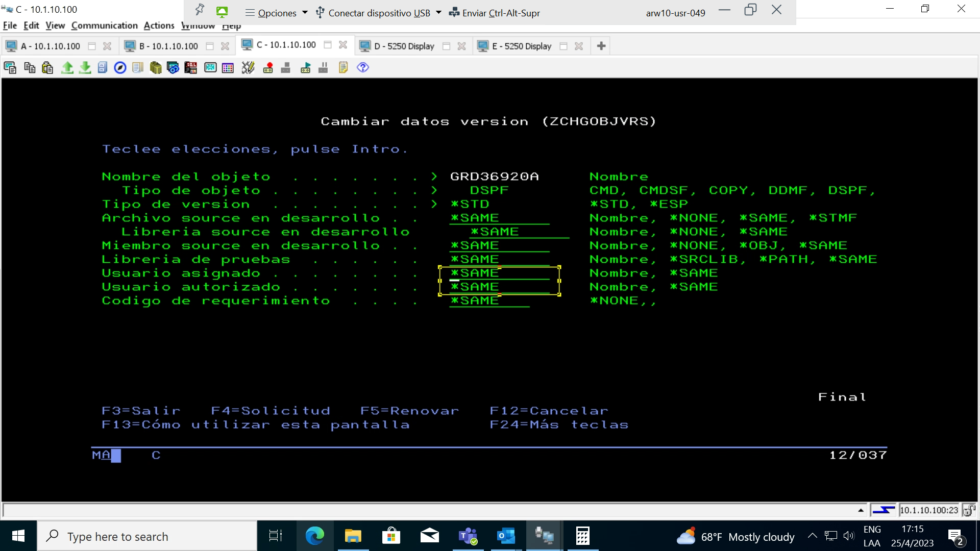Click the Codigo de requerimiento field

tap(489, 301)
